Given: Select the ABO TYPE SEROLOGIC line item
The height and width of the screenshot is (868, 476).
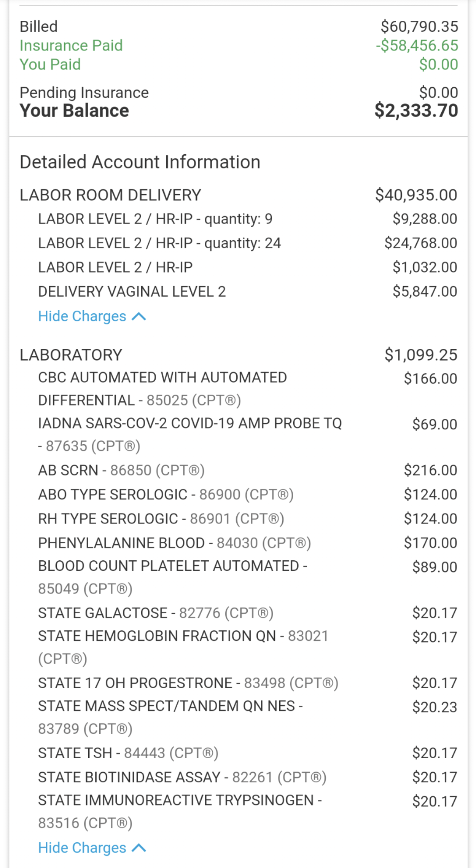Looking at the screenshot, I should pos(166,495).
